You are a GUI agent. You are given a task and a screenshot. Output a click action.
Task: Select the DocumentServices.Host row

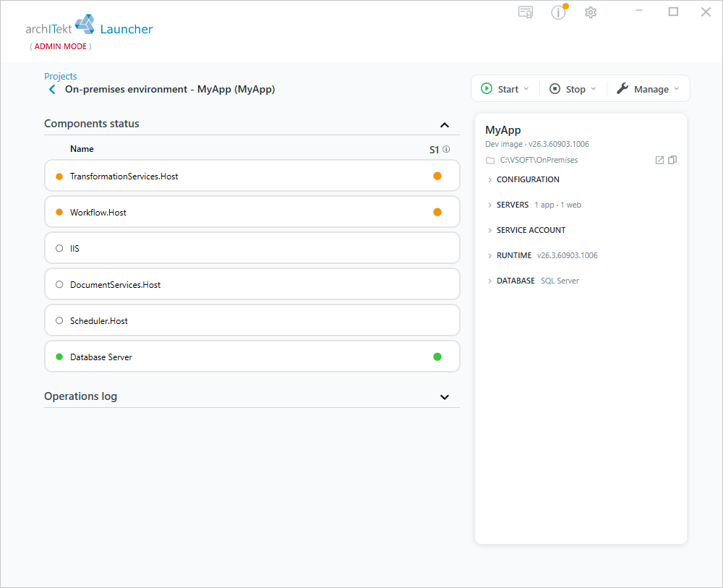point(252,284)
